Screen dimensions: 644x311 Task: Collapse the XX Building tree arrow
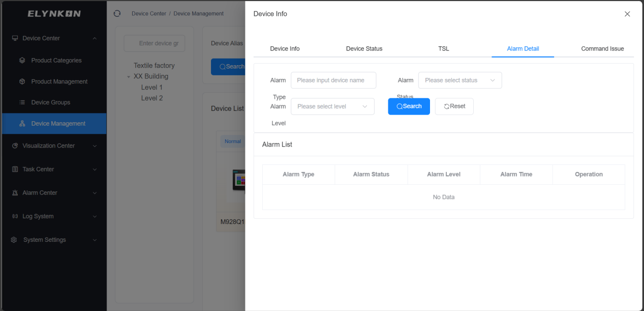point(129,77)
